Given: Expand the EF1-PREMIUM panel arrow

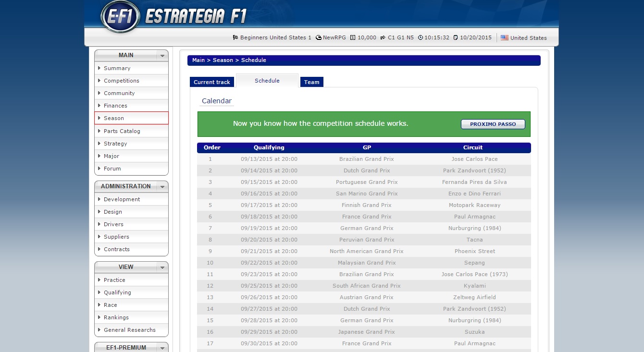Looking at the screenshot, I should point(162,348).
